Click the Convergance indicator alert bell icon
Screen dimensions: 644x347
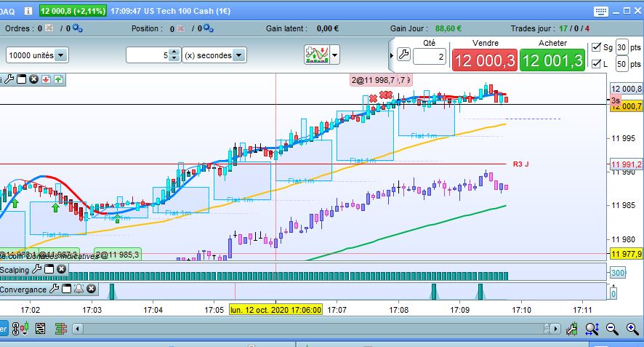click(79, 289)
